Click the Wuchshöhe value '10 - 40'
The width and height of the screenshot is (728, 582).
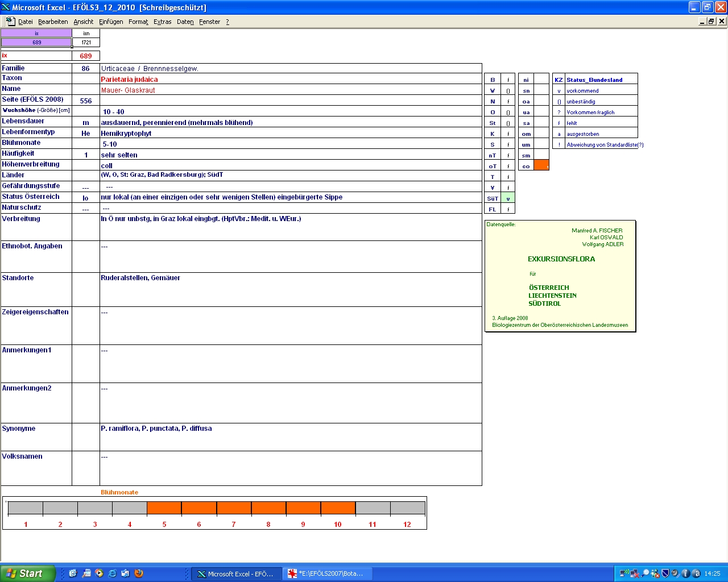tap(291, 111)
